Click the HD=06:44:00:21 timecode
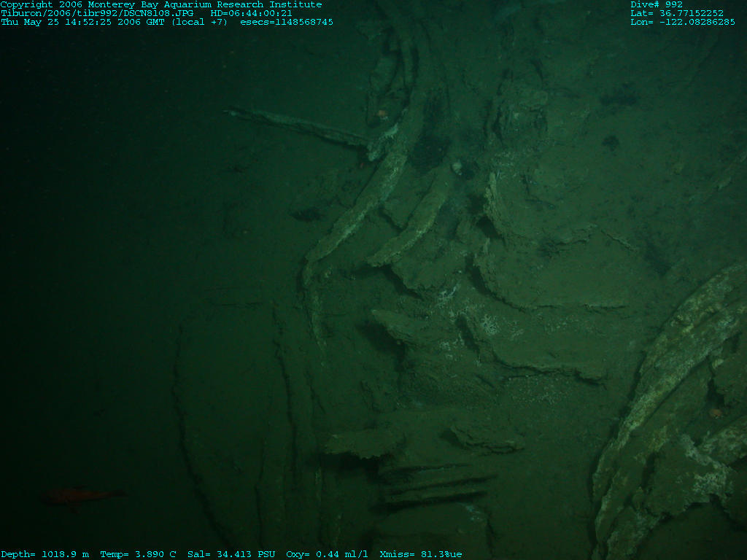The width and height of the screenshot is (747, 560). pos(251,13)
